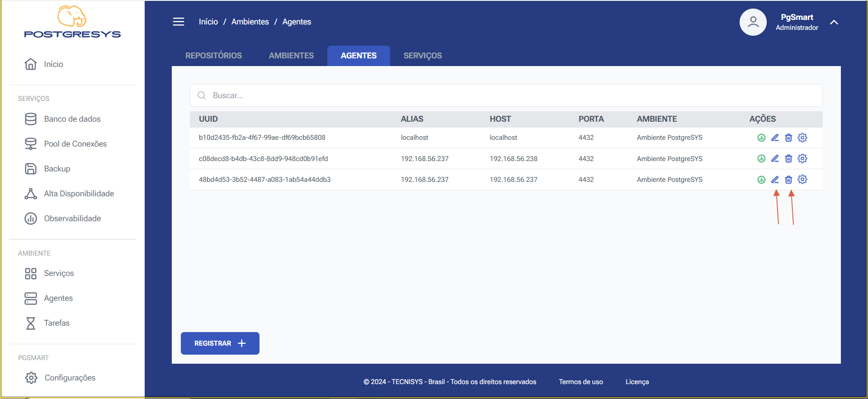Open Configurações in the sidebar
Viewport: 868px width, 399px height.
point(60,378)
